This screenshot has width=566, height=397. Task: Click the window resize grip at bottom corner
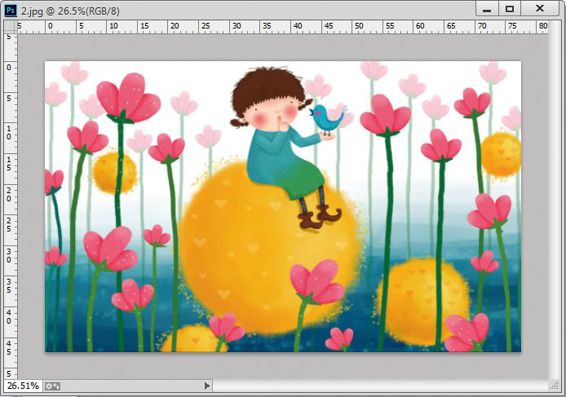coord(554,385)
